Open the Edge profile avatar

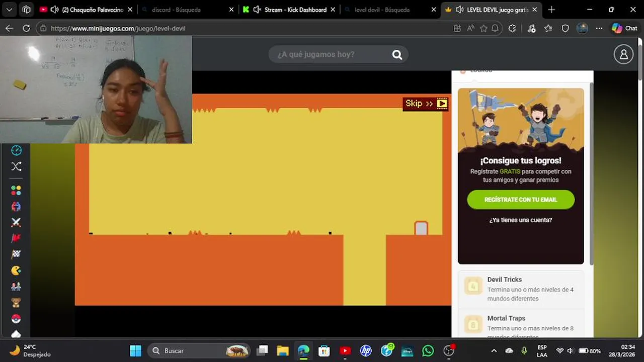[582, 29]
